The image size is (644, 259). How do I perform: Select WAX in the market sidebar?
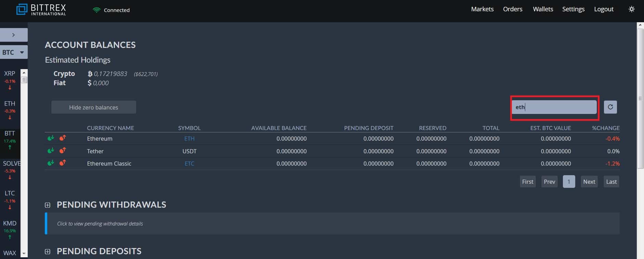10,253
